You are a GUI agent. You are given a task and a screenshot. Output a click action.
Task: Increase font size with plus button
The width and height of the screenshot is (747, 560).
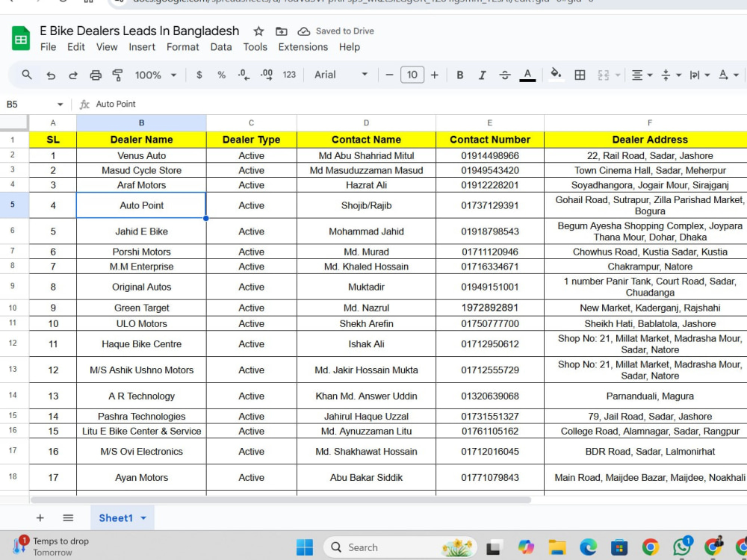point(435,75)
